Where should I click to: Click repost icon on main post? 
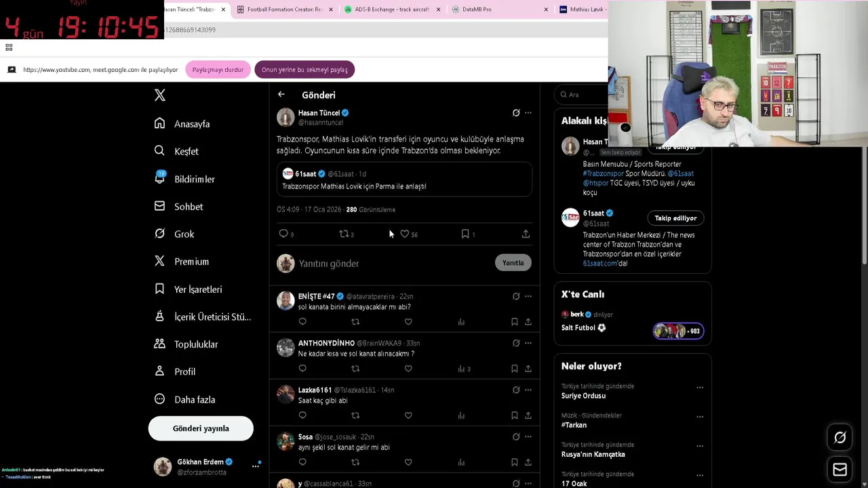344,234
